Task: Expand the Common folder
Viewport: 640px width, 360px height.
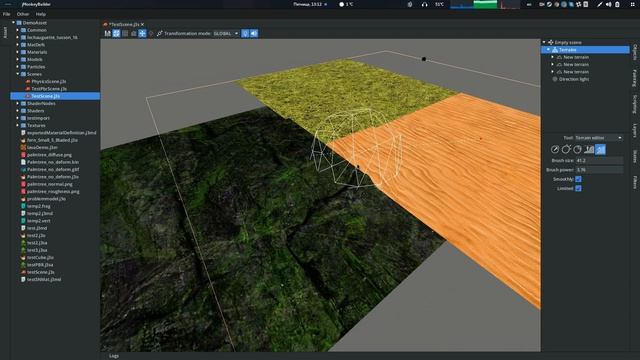Action: coord(18,30)
